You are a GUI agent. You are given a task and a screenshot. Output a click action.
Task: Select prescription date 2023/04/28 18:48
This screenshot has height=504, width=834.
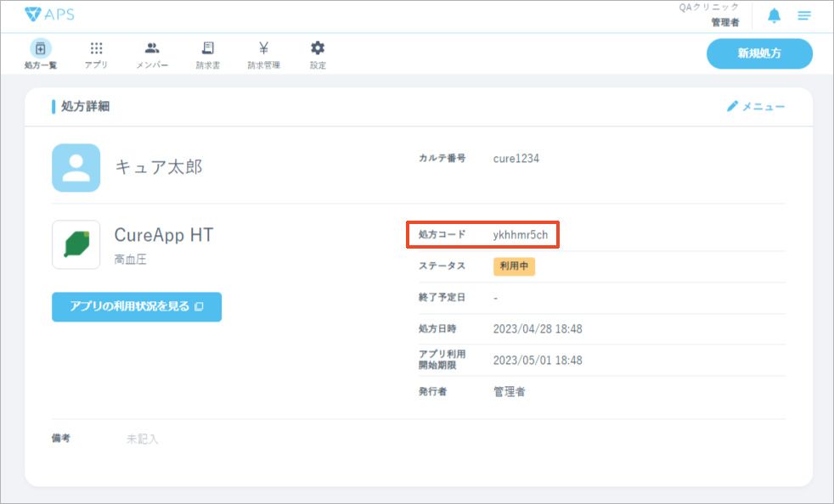tap(538, 329)
